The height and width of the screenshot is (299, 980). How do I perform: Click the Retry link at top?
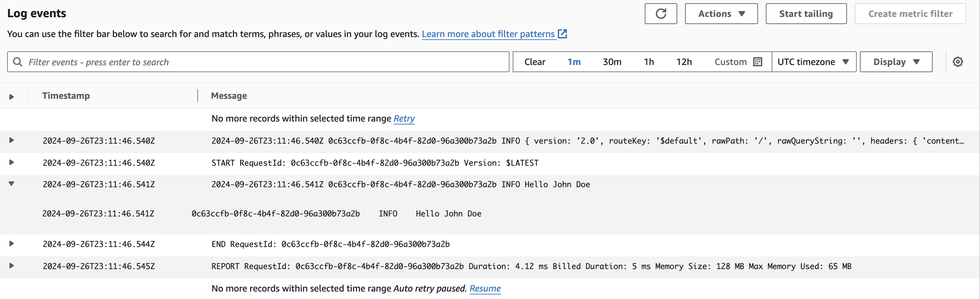tap(404, 118)
